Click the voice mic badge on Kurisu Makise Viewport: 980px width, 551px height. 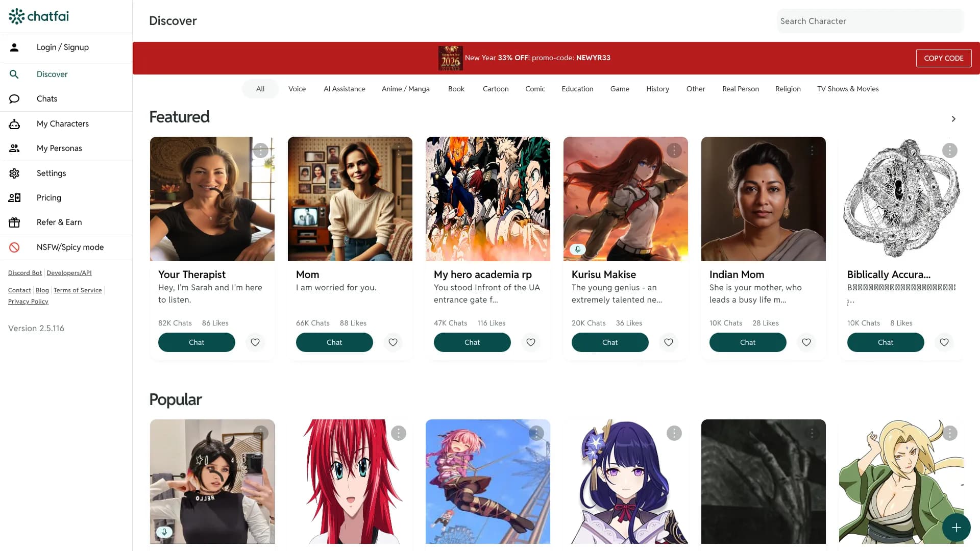578,249
